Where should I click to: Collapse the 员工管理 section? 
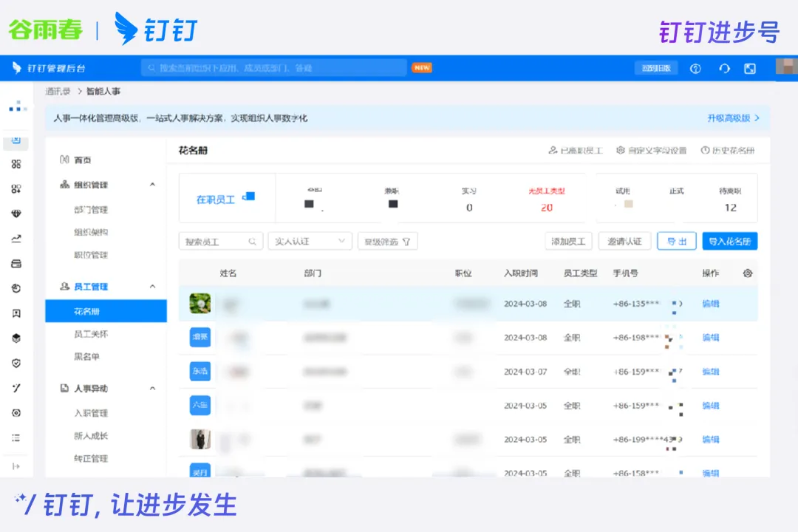(x=152, y=287)
